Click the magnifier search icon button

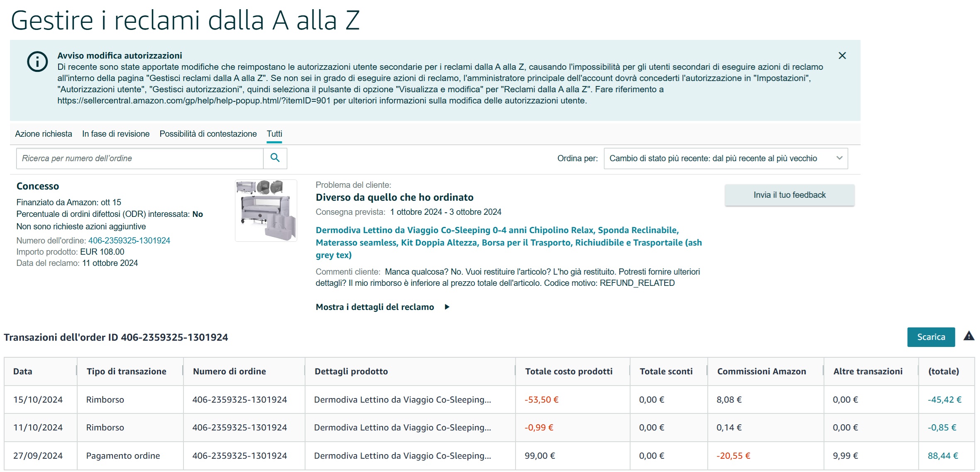pos(275,158)
